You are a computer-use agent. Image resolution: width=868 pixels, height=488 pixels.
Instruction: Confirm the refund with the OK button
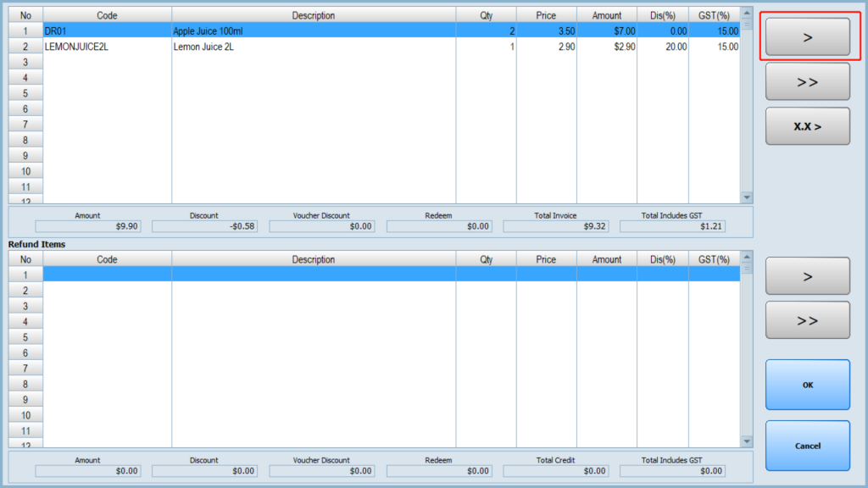pos(807,385)
